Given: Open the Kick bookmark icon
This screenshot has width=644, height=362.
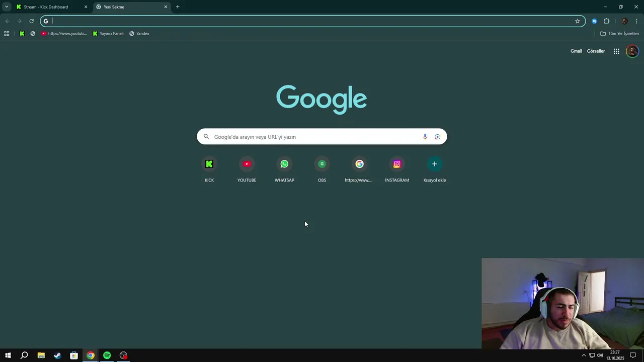Looking at the screenshot, I should click(22, 34).
